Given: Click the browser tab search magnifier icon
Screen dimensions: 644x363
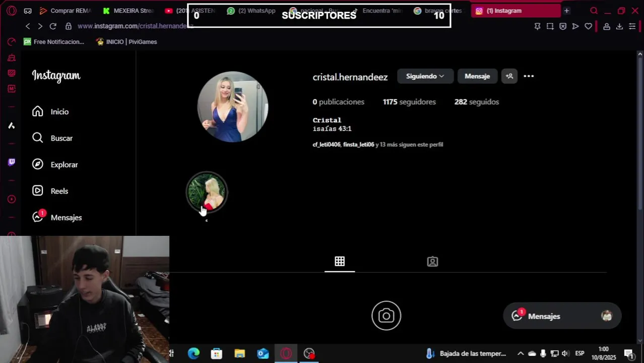Looking at the screenshot, I should (x=594, y=11).
